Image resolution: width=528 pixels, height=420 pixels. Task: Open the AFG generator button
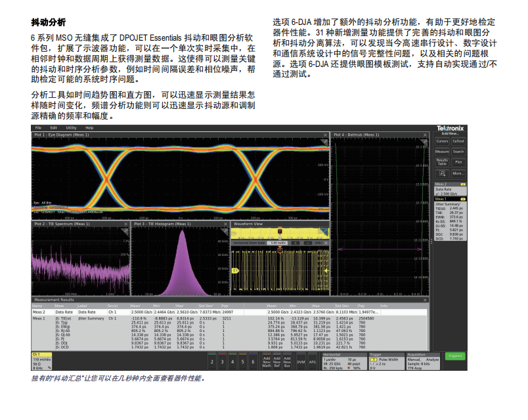tap(313, 362)
